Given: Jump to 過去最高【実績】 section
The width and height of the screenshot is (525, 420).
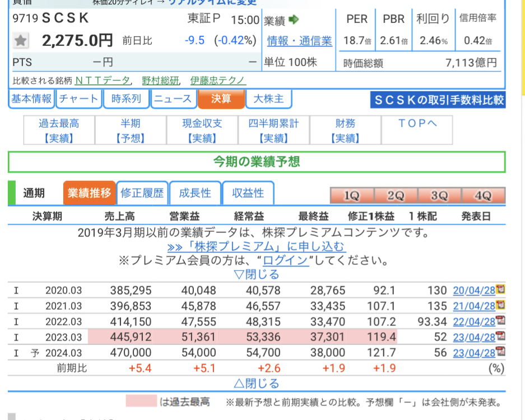Looking at the screenshot, I should (59, 130).
